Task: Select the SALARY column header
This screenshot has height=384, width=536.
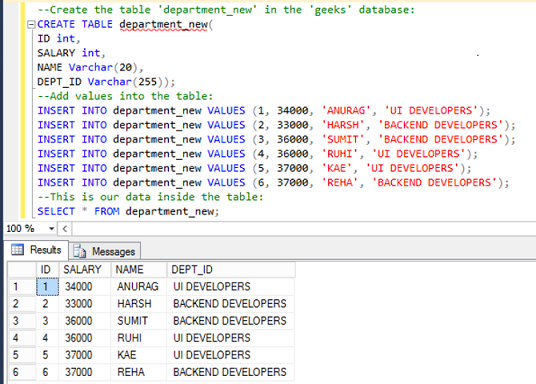Action: [x=85, y=269]
